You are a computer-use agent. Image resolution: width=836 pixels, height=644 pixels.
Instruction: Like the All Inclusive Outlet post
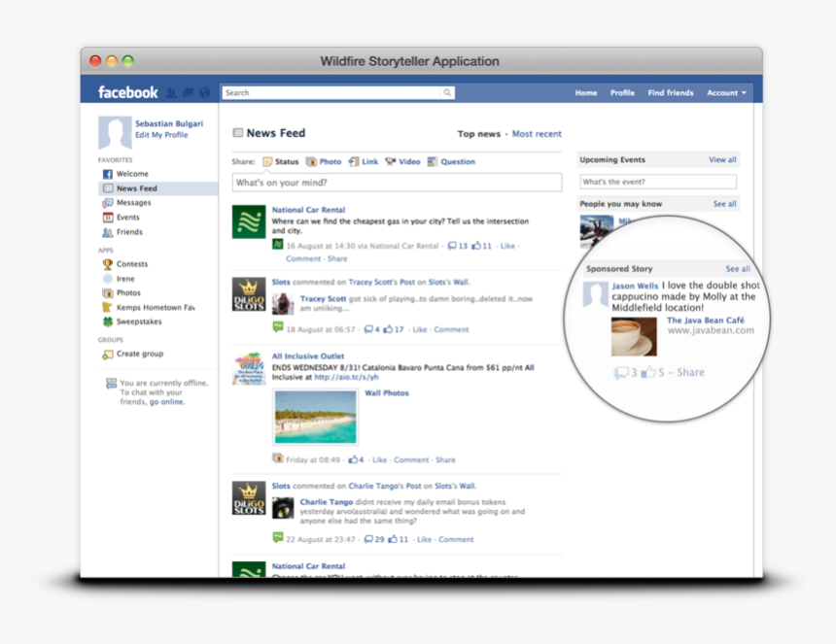[x=380, y=459]
